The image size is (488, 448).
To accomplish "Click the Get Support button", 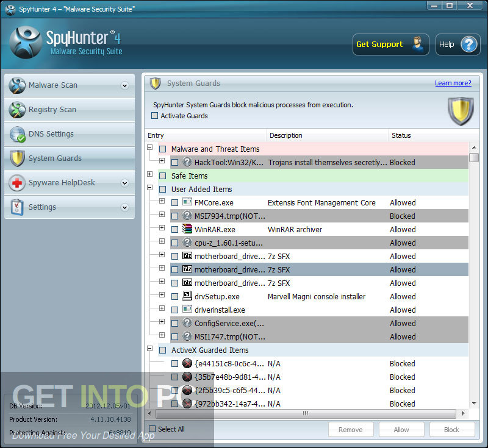I will coord(390,44).
